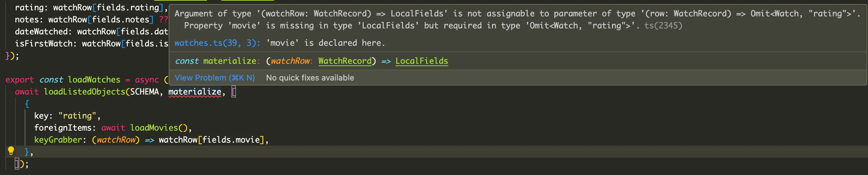Viewport: 868px width, 175px height.
Task: Click the foreignItems property name
Action: (x=63, y=128)
